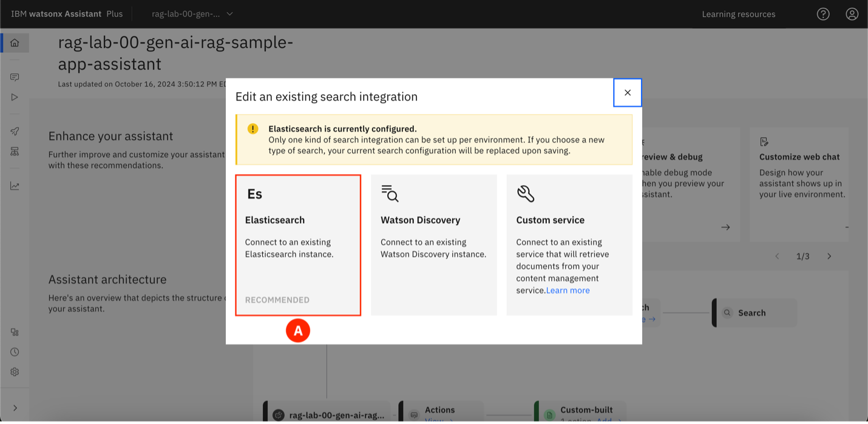Viewport: 868px width, 424px height.
Task: Open the rag-lab-00-gen assistant switcher dropdown
Action: tap(192, 14)
